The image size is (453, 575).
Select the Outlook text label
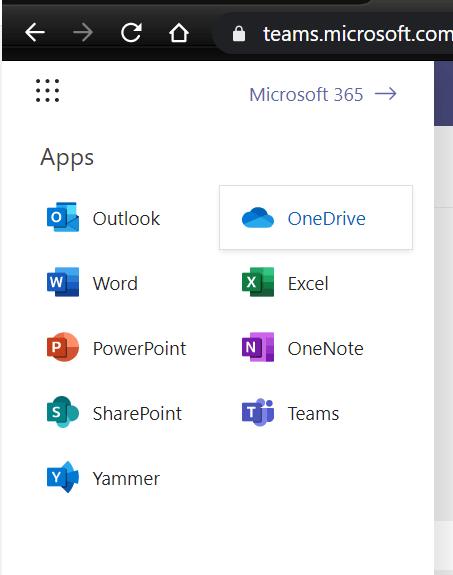click(126, 219)
